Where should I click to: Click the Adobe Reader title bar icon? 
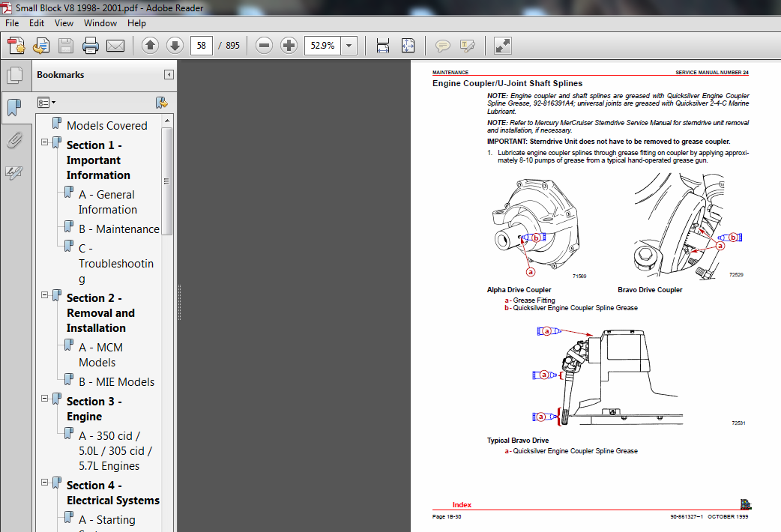7,7
